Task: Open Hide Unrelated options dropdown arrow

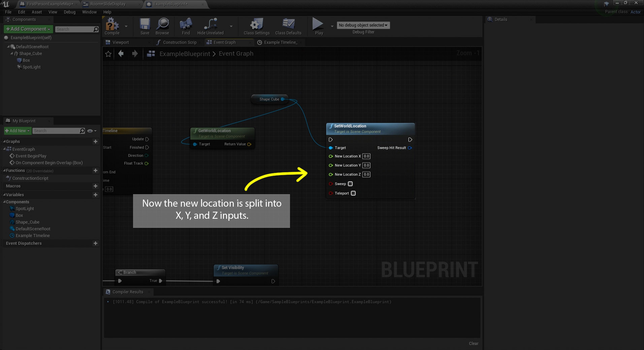Action: coord(231,26)
